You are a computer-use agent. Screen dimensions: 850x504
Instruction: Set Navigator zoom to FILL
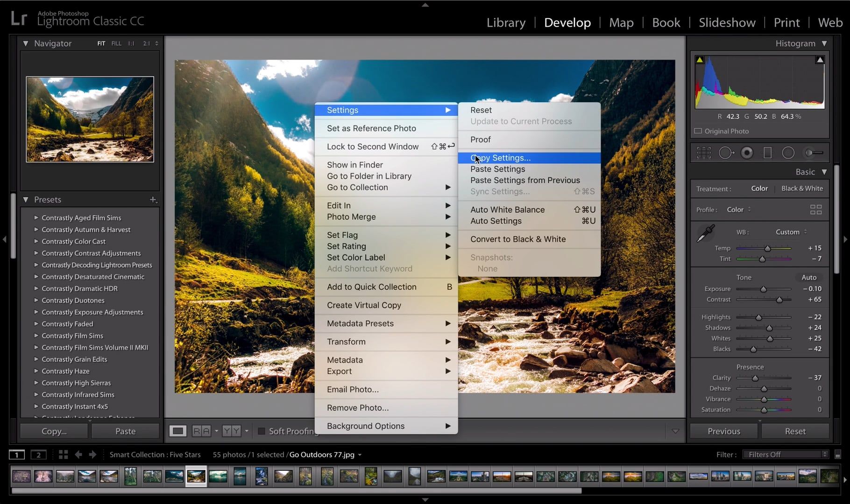click(116, 43)
